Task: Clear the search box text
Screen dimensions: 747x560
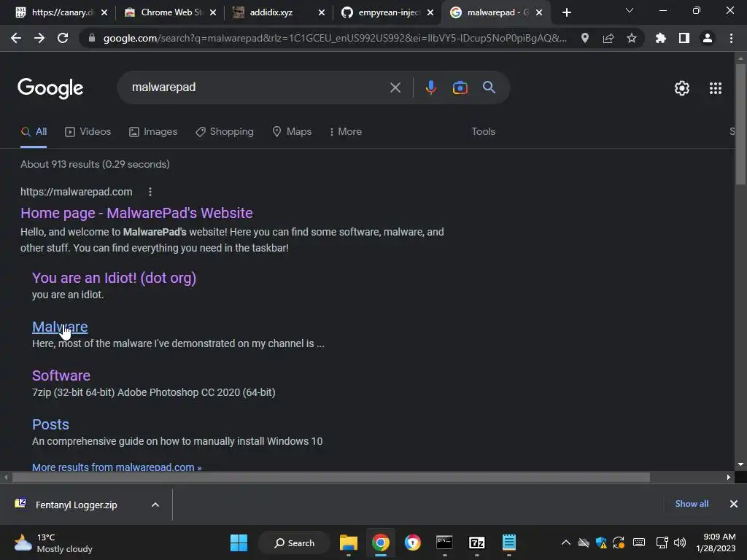Action: point(395,87)
